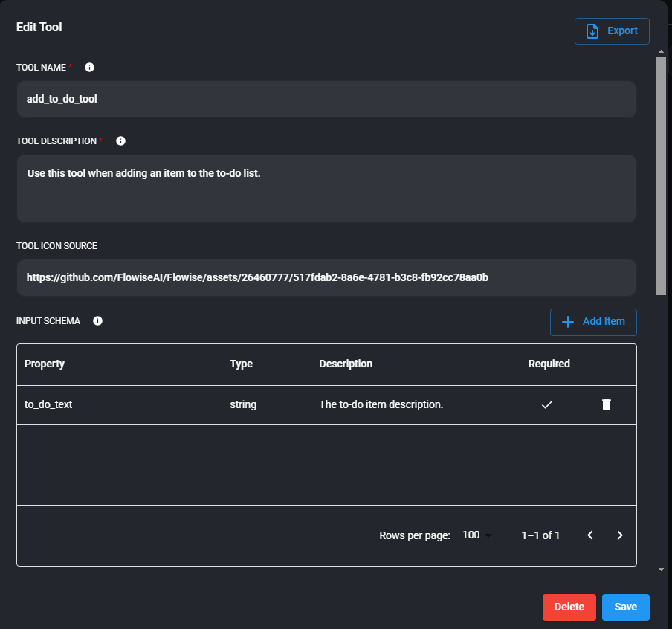The height and width of the screenshot is (629, 672).
Task: Click the Description column header
Action: click(346, 364)
